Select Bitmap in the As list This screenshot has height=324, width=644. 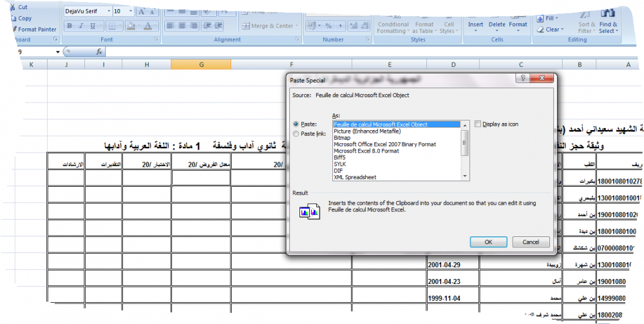[x=342, y=138]
